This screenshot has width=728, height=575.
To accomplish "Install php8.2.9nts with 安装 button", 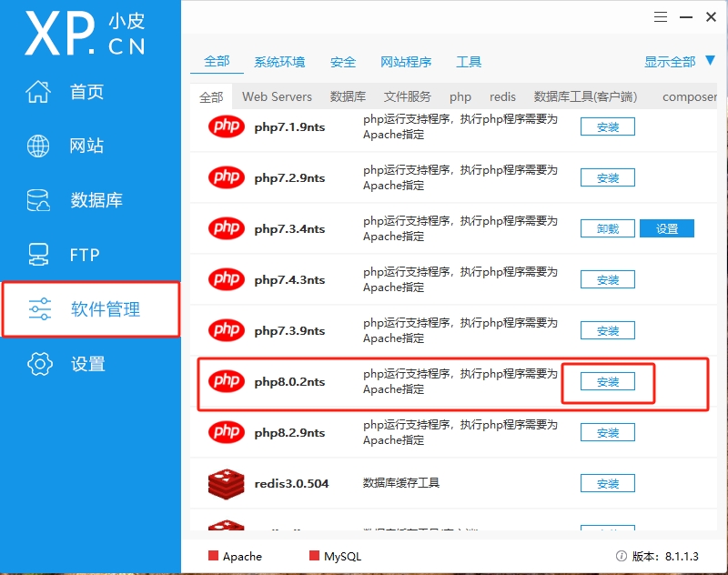I will [607, 432].
